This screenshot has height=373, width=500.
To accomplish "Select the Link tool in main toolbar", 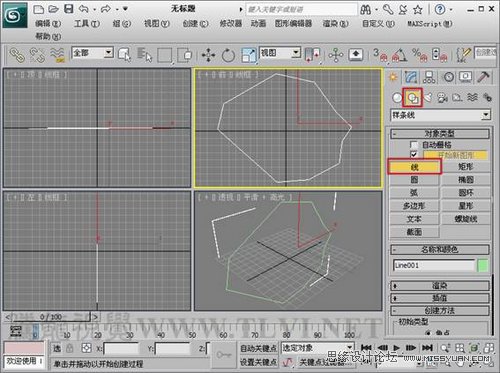I will (x=17, y=55).
